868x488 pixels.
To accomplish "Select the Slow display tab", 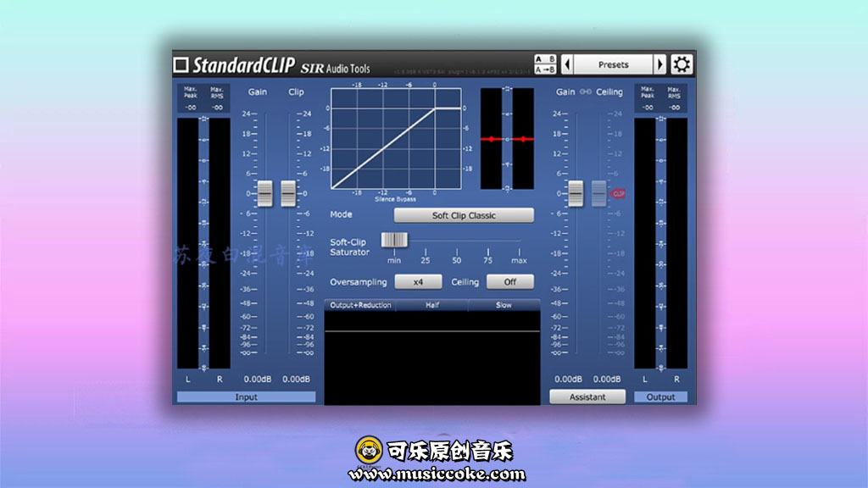I will [x=504, y=305].
